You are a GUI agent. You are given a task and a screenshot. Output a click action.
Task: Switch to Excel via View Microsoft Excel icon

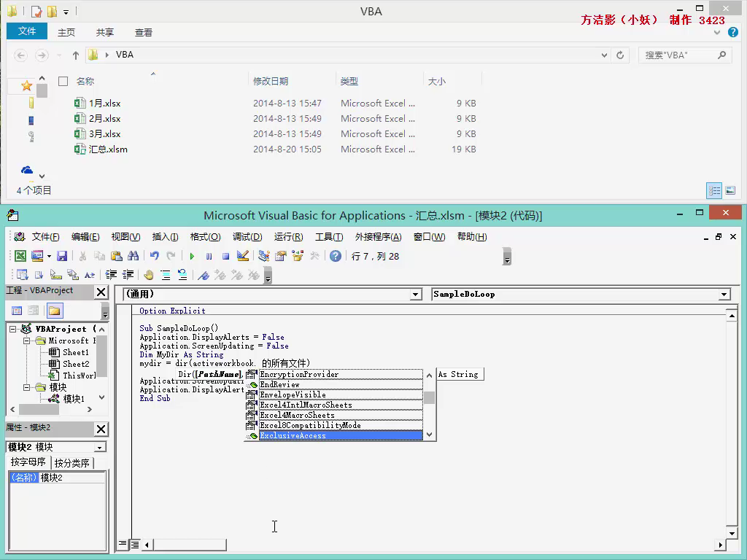tap(20, 256)
